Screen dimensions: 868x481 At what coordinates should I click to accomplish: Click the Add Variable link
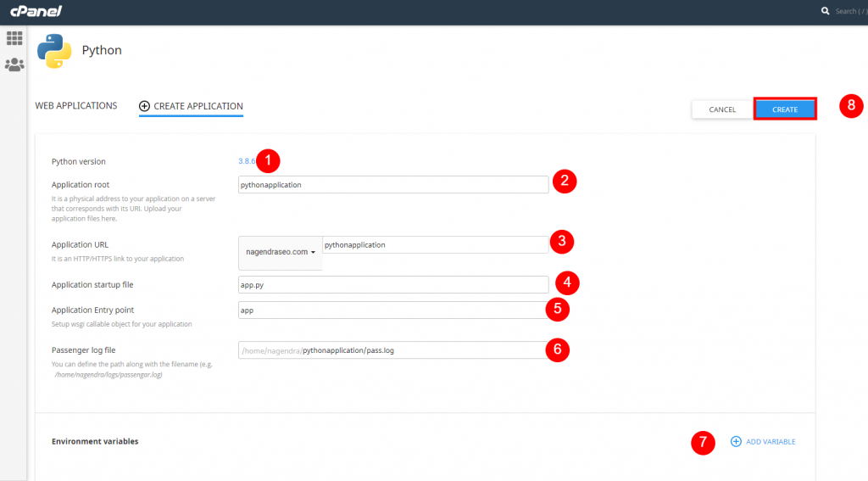[763, 442]
